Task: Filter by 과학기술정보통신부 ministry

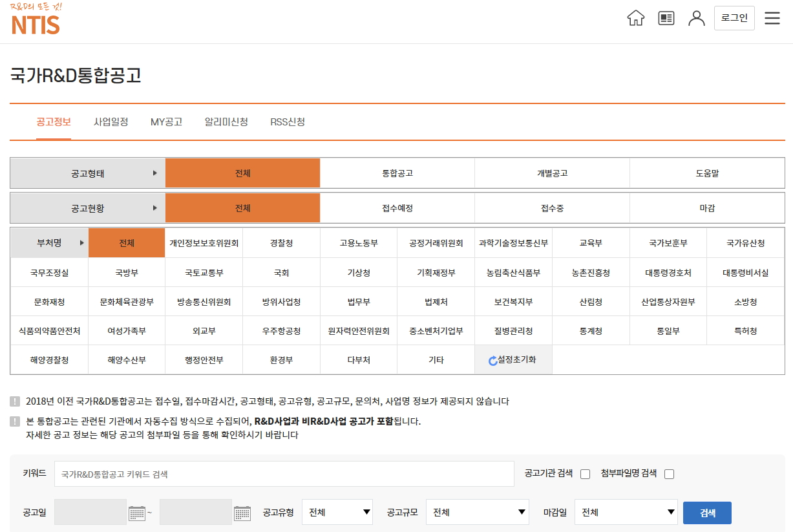Action: pyautogui.click(x=513, y=244)
